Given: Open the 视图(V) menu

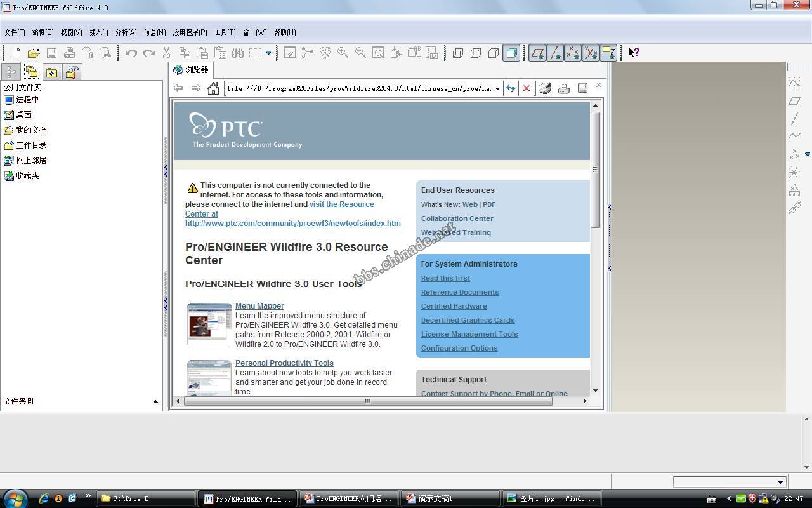Looking at the screenshot, I should click(x=71, y=32).
